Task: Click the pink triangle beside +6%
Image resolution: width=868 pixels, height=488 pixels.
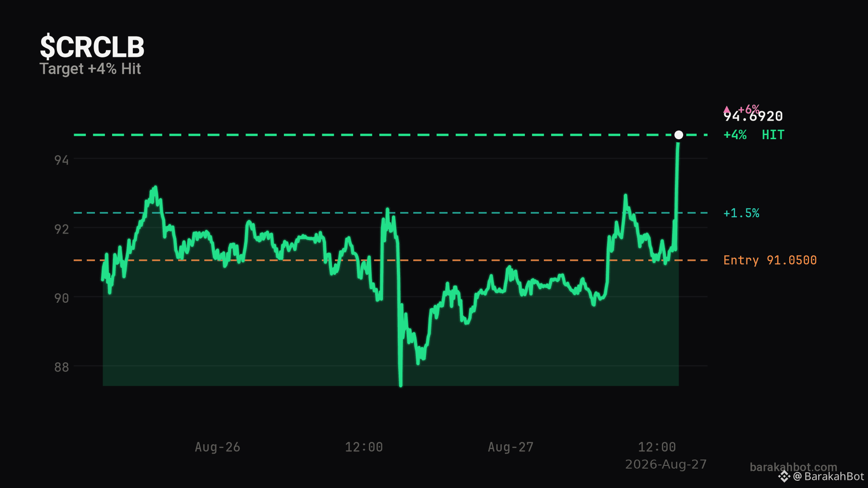Action: 727,110
